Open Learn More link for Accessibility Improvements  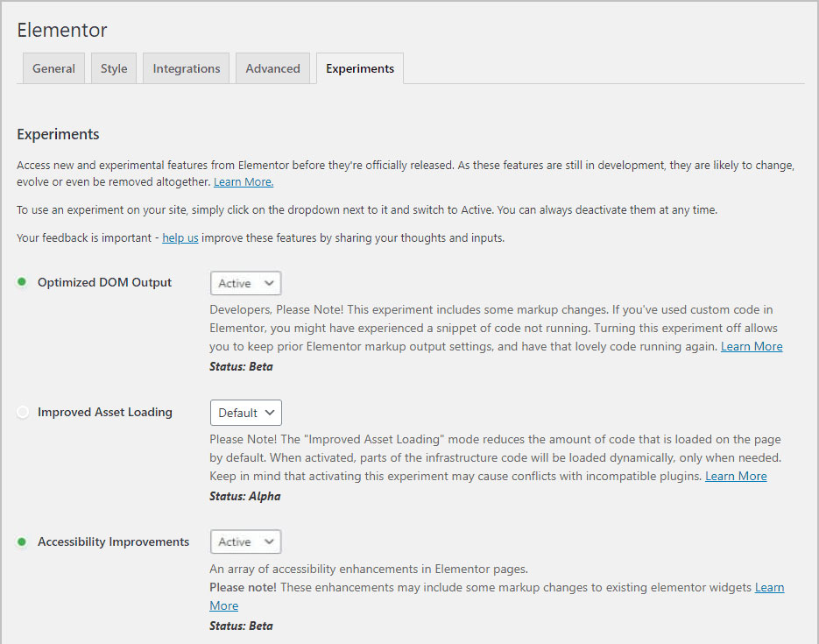pos(769,587)
